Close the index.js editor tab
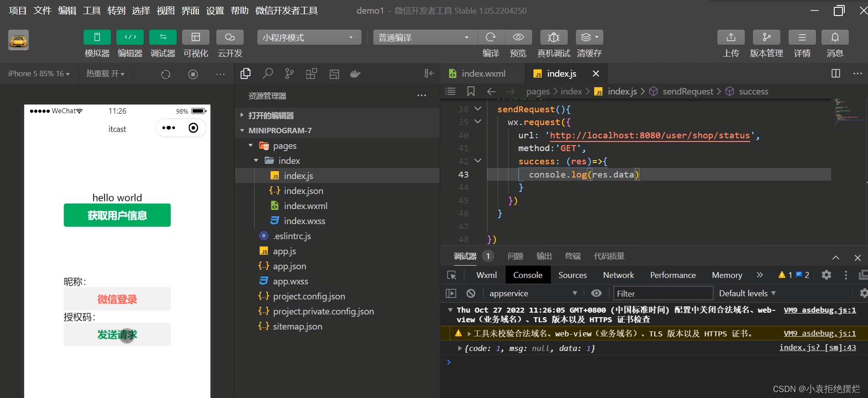 596,73
